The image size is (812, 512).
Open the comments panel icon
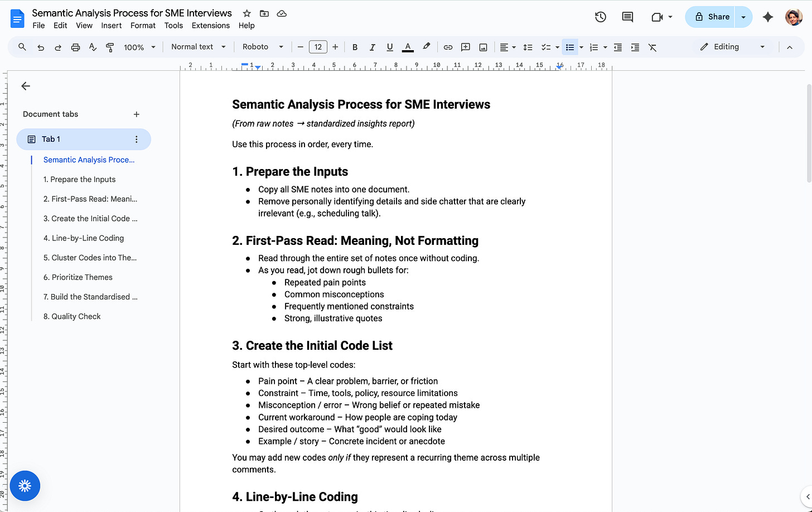(627, 17)
